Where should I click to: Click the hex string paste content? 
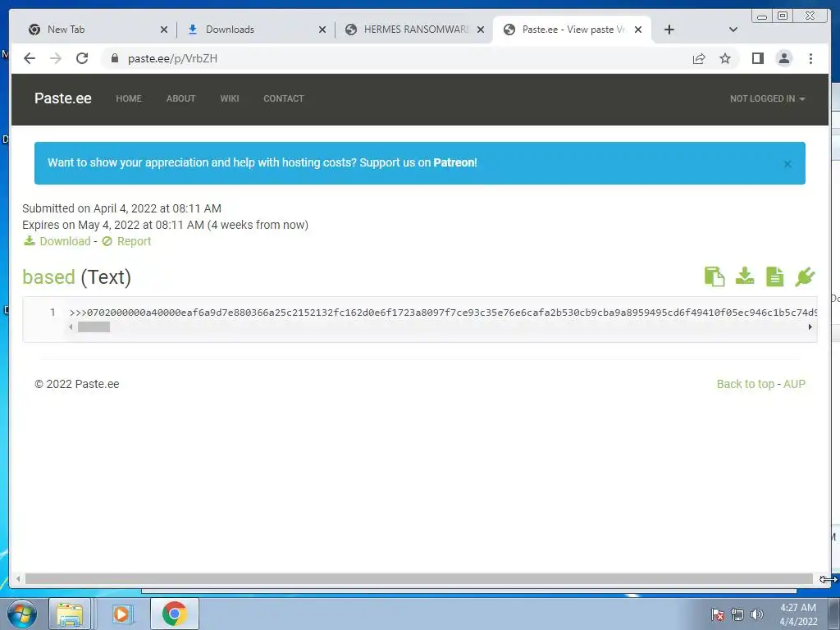443,313
